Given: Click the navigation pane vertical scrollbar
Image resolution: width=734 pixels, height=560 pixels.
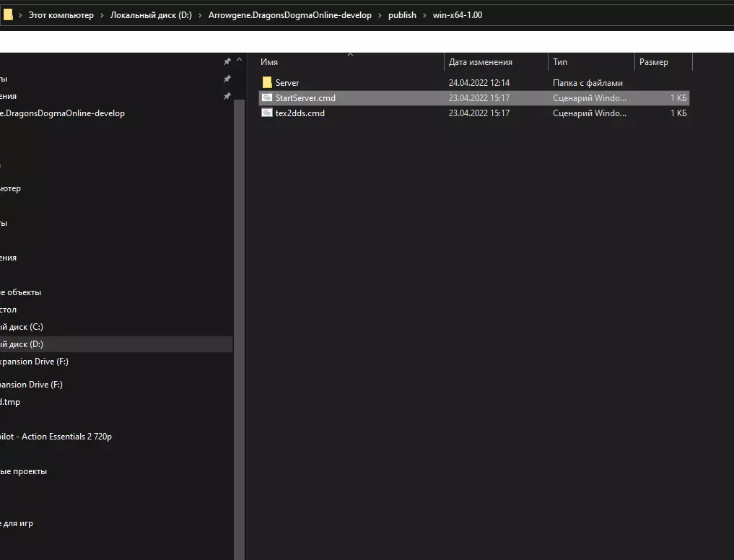Looking at the screenshot, I should (239, 329).
